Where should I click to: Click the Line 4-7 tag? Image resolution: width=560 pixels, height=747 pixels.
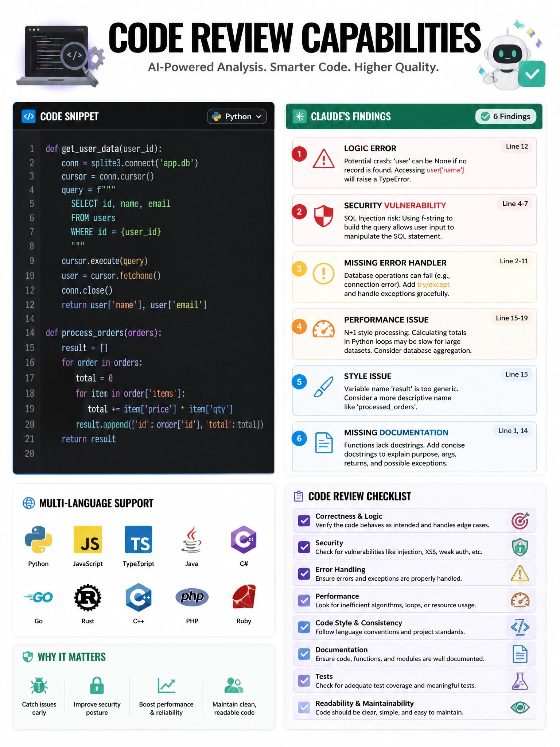515,204
